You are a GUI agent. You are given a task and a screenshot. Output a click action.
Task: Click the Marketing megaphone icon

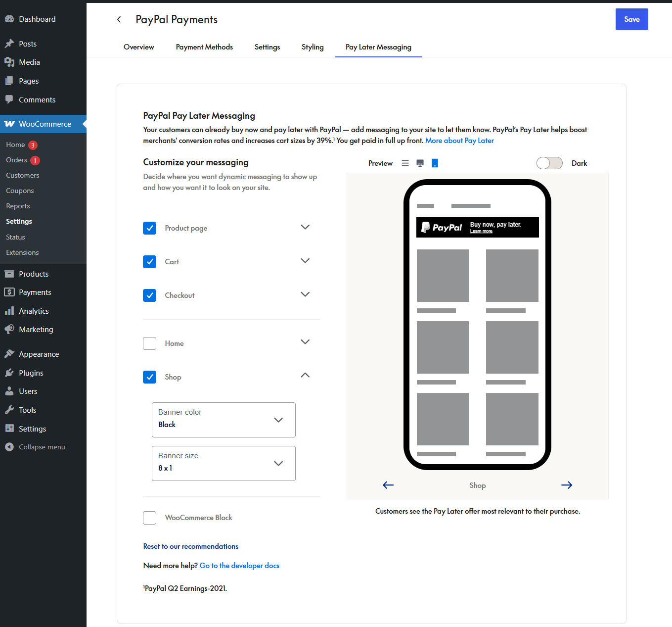10,329
